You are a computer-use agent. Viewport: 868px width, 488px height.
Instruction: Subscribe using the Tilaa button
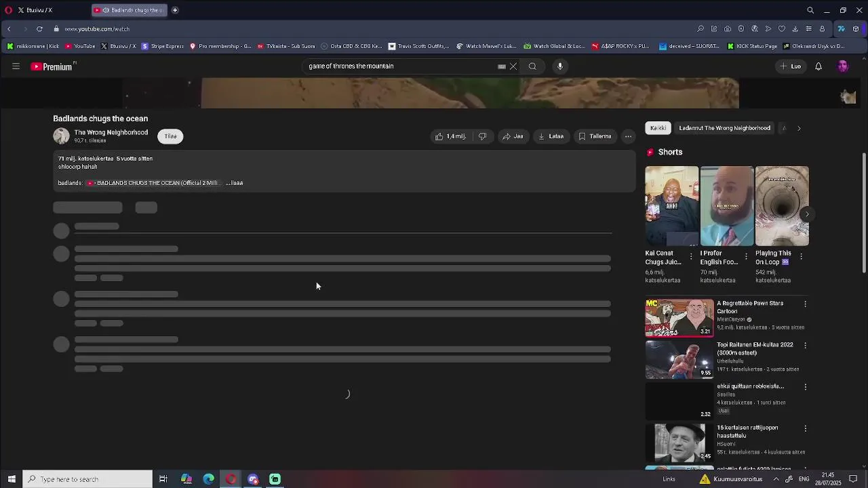[170, 136]
